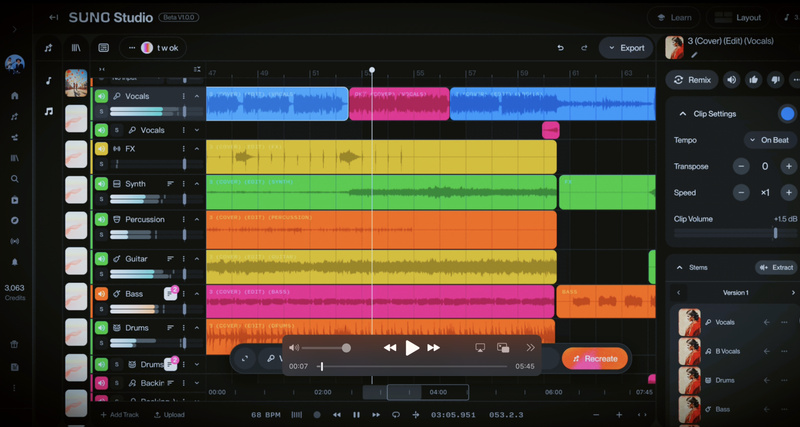Click the thumbs up icon

tap(754, 80)
